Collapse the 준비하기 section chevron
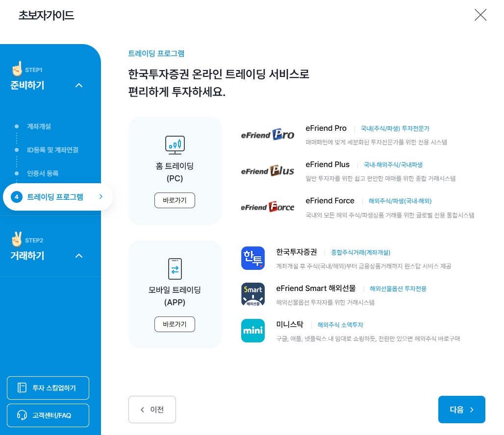 coord(79,85)
